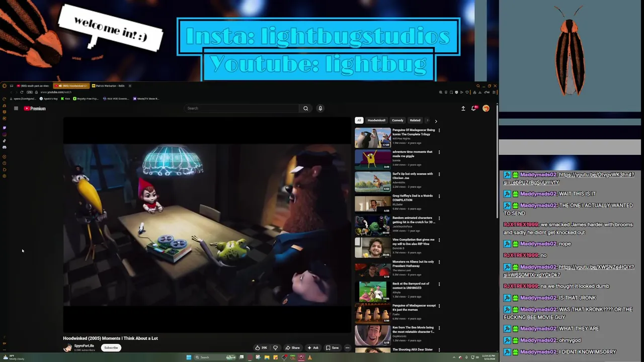Dislike the video with thumbs-down icon

pos(275,347)
